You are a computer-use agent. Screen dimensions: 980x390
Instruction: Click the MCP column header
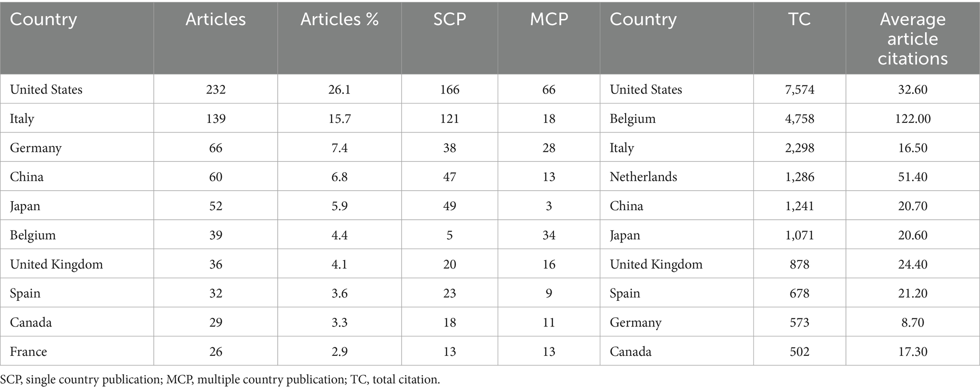click(x=549, y=19)
